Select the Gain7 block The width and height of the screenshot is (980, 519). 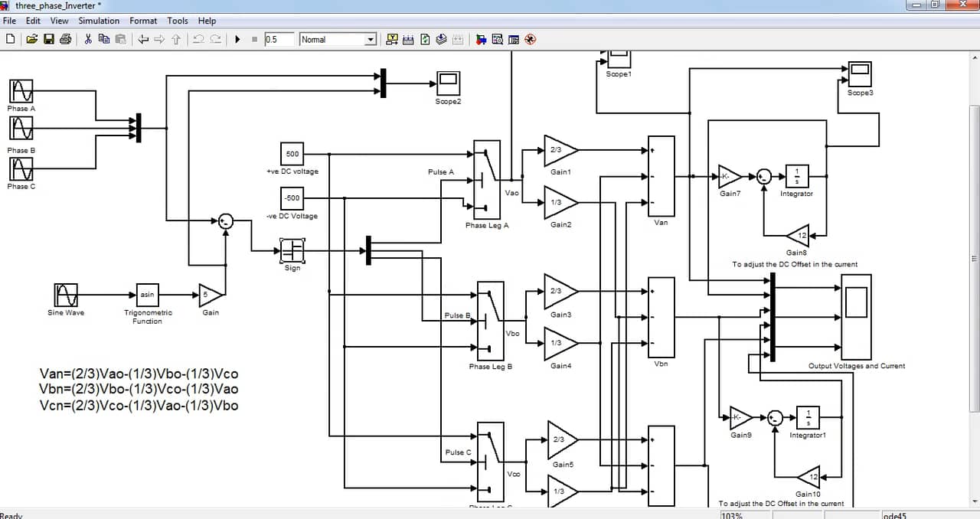click(x=730, y=177)
